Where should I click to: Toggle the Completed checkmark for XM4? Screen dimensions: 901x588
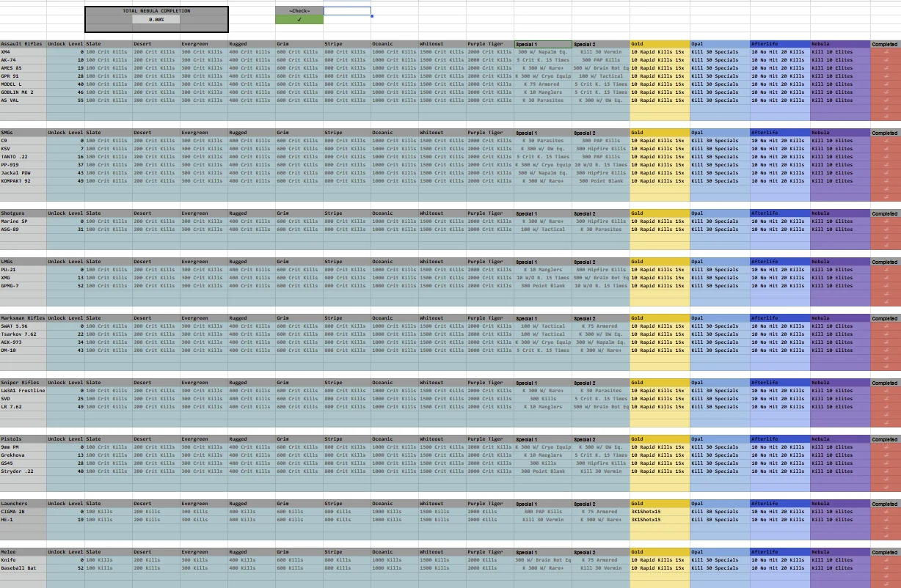coord(886,52)
